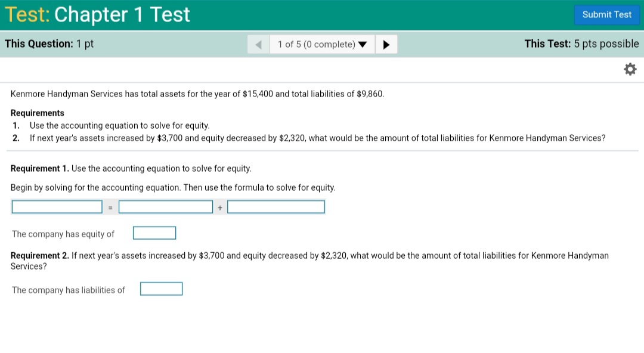Image resolution: width=644 pixels, height=353 pixels.
Task: Click the "This Test: 5 pts possible" label
Action: click(581, 43)
